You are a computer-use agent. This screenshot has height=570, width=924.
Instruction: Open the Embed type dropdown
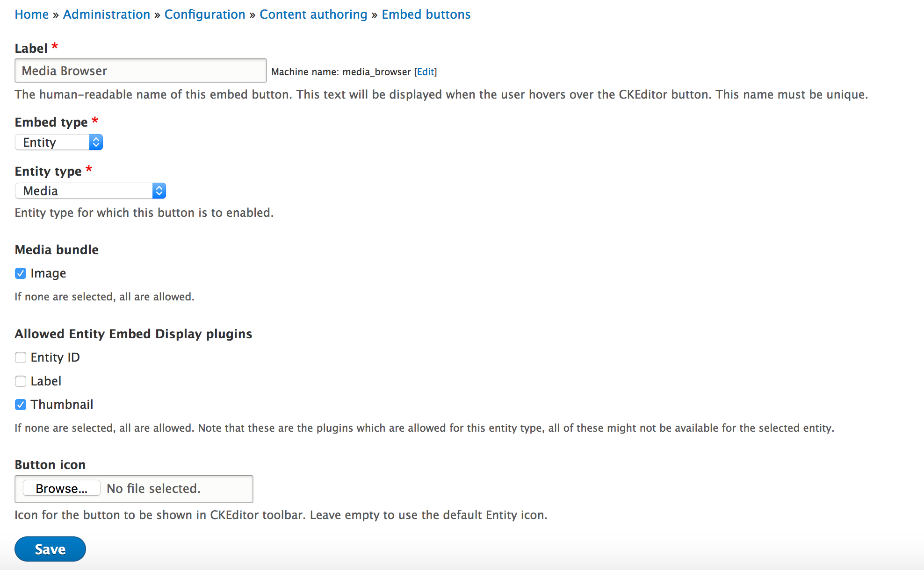click(59, 142)
